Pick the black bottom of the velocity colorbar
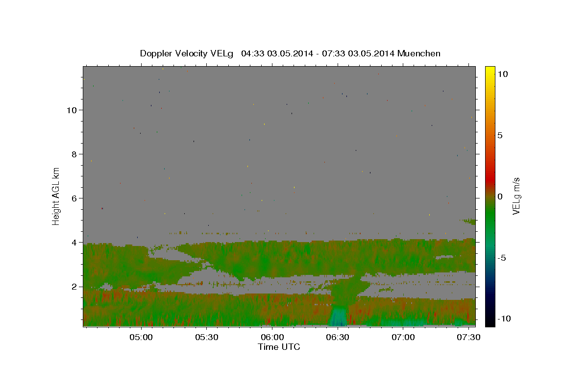This screenshot has height=392, width=588. pos(490,322)
